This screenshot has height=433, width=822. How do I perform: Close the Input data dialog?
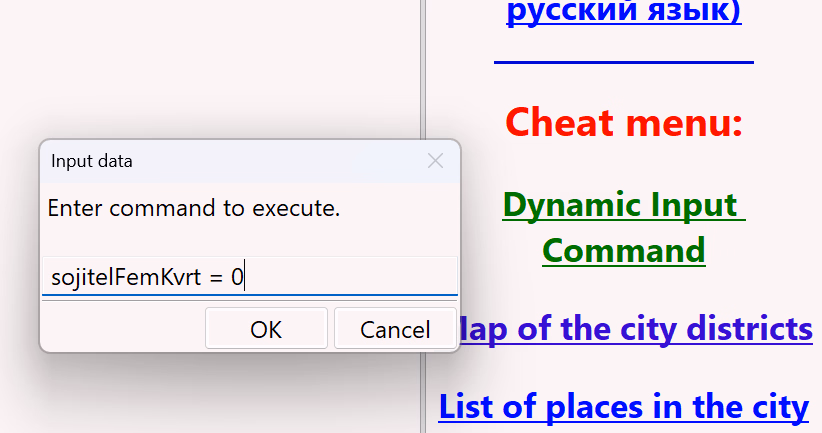pos(435,161)
